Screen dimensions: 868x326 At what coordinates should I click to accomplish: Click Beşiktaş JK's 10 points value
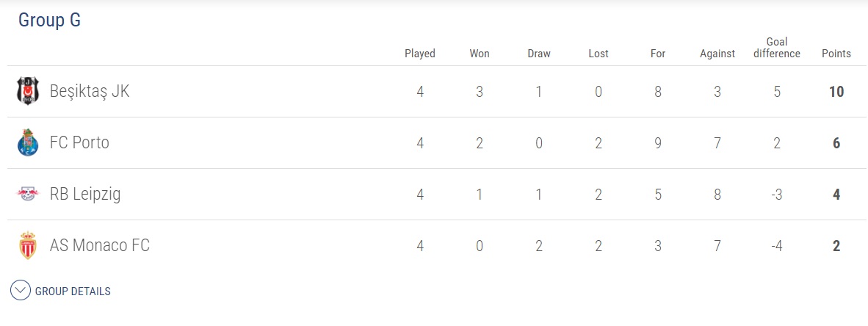tap(836, 92)
